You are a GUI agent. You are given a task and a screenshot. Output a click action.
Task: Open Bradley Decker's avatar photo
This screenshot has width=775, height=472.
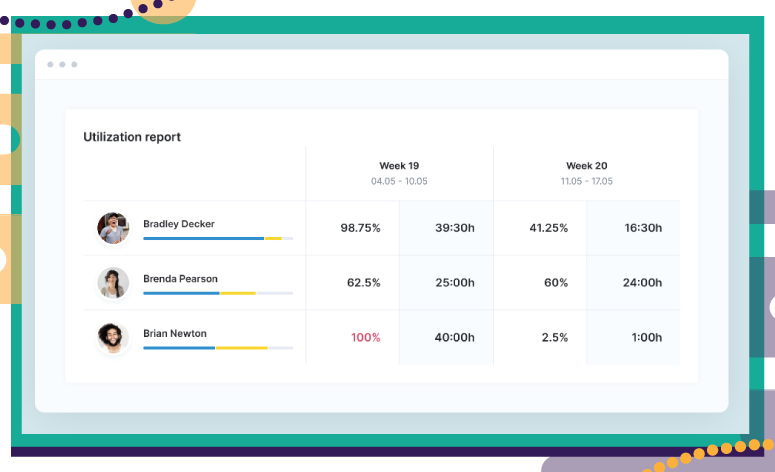point(113,228)
